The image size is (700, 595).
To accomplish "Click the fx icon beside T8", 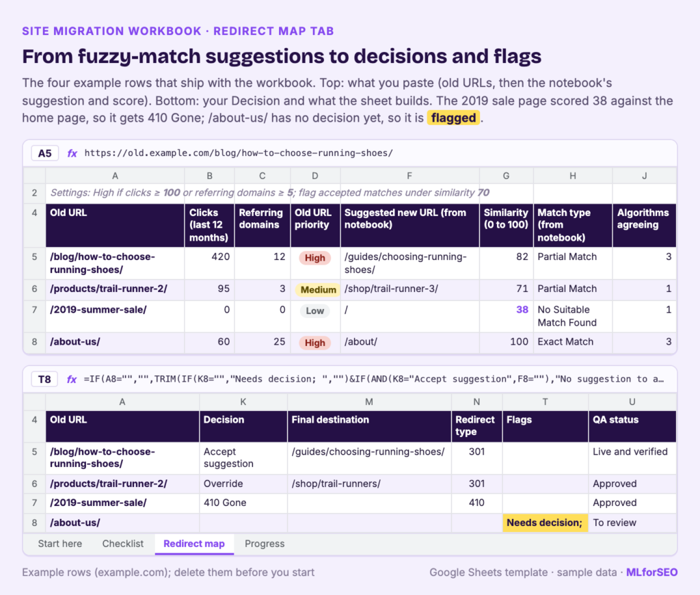I will point(71,380).
